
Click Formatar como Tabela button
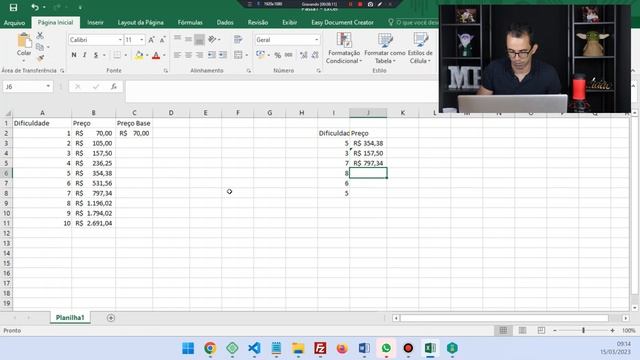385,48
